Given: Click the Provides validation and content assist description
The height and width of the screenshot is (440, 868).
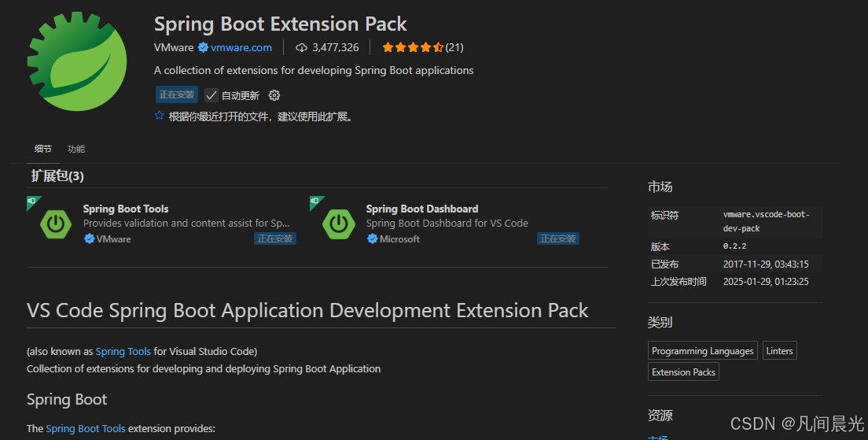Looking at the screenshot, I should coord(186,224).
